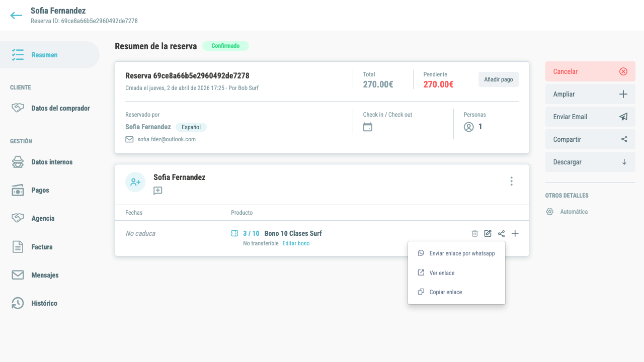Add a comment via the note icon
This screenshot has width=644, height=362.
pyautogui.click(x=158, y=191)
